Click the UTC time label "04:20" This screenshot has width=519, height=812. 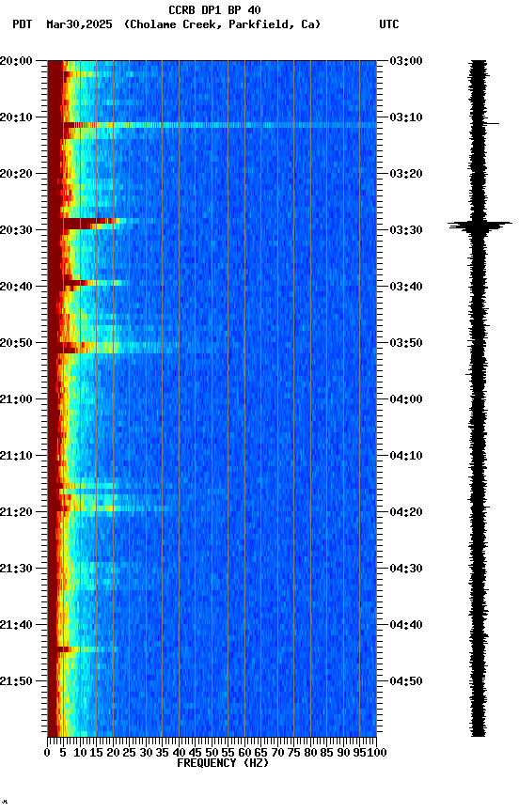coord(406,512)
